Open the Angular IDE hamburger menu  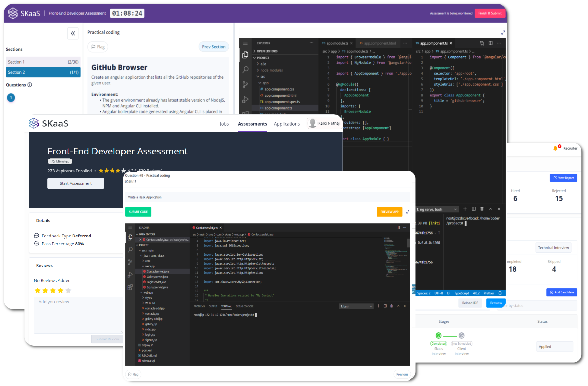[x=245, y=43]
